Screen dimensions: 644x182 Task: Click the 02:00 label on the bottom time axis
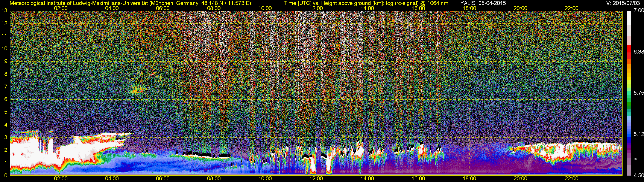61,179
